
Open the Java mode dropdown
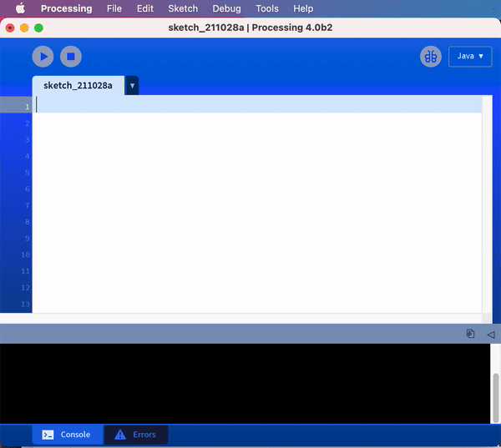click(x=470, y=57)
